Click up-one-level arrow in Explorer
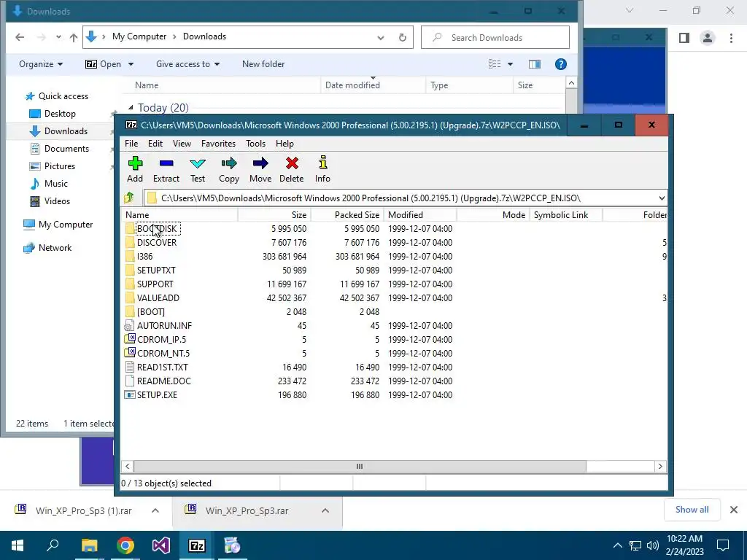The height and width of the screenshot is (560, 747). (74, 37)
